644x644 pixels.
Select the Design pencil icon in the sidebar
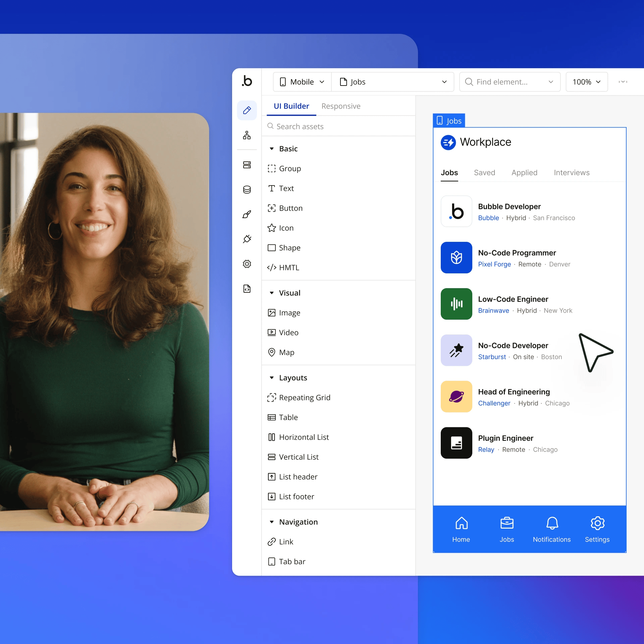(x=247, y=110)
